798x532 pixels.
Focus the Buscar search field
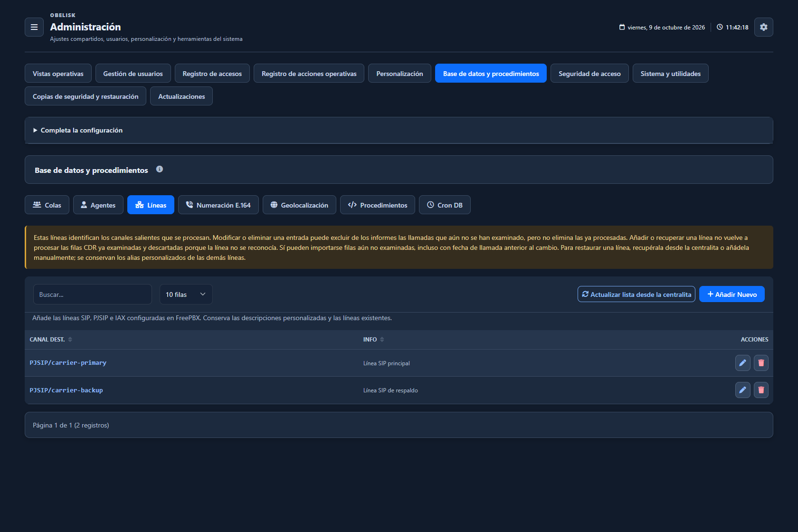coord(93,294)
